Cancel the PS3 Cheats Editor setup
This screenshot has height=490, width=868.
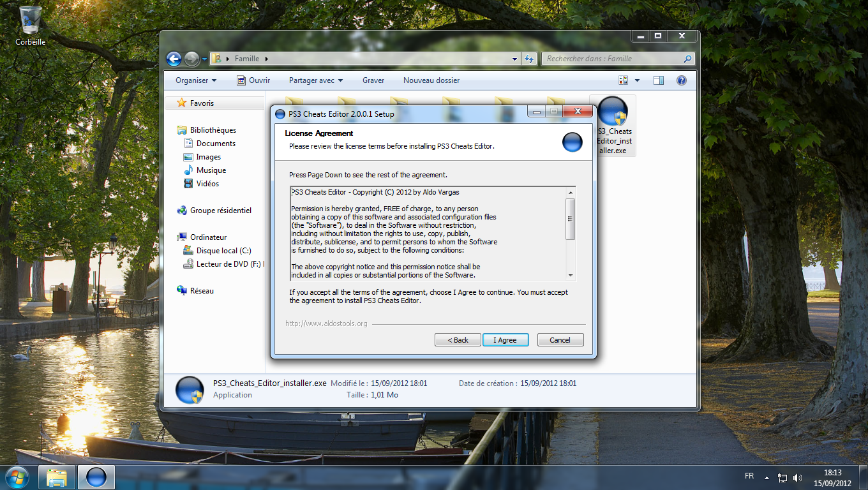tap(560, 340)
